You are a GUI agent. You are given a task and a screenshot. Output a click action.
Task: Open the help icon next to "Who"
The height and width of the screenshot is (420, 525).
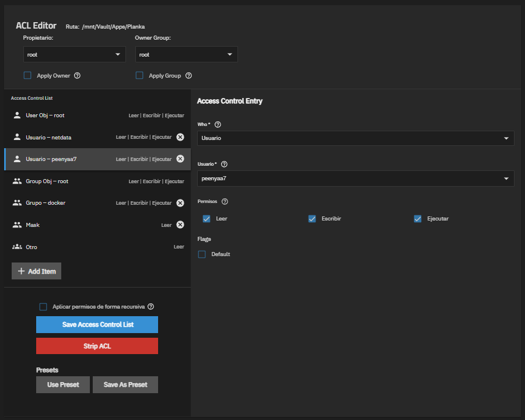pos(217,124)
